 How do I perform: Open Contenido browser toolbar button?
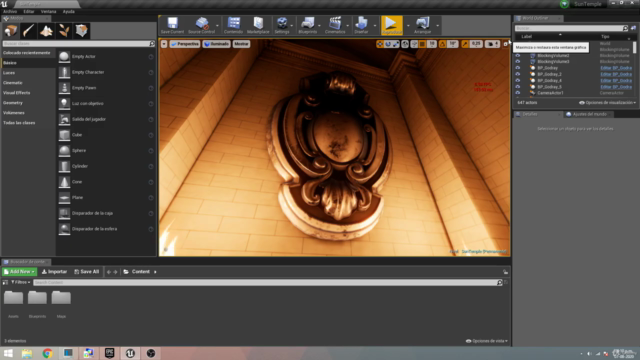point(233,25)
